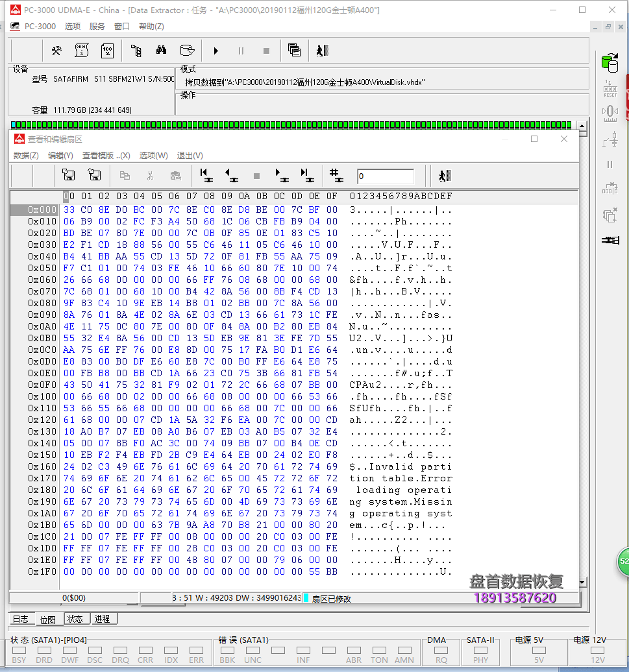629x672 pixels.
Task: Open the 帮助(Z) menu
Action: (151, 26)
